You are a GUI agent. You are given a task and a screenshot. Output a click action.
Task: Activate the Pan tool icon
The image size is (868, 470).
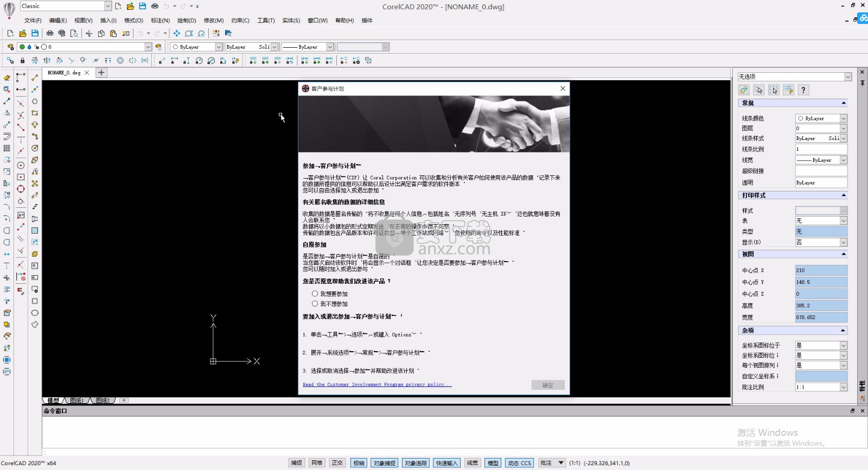(x=177, y=34)
